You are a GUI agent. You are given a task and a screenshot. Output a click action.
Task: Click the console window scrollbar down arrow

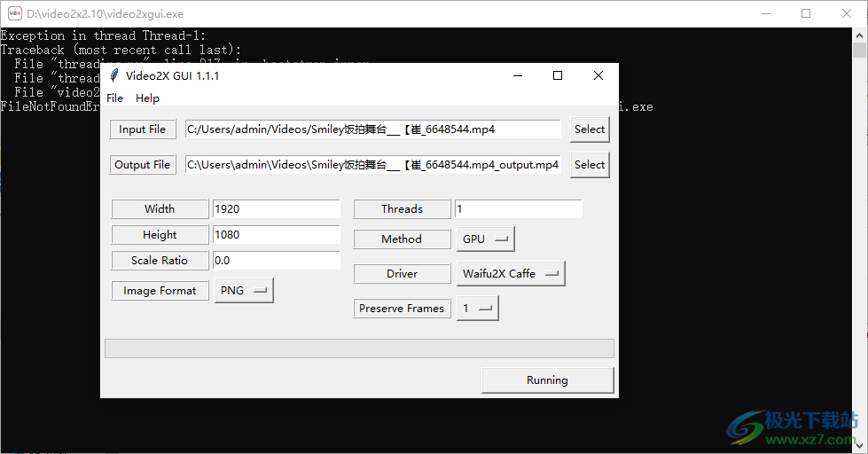click(x=859, y=446)
